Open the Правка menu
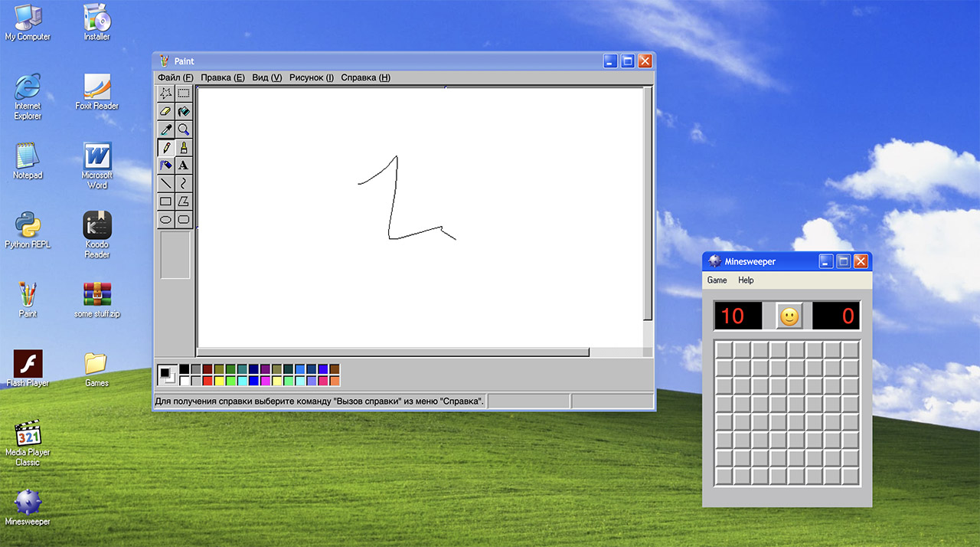Screen dimensions: 980x547 (x=223, y=77)
